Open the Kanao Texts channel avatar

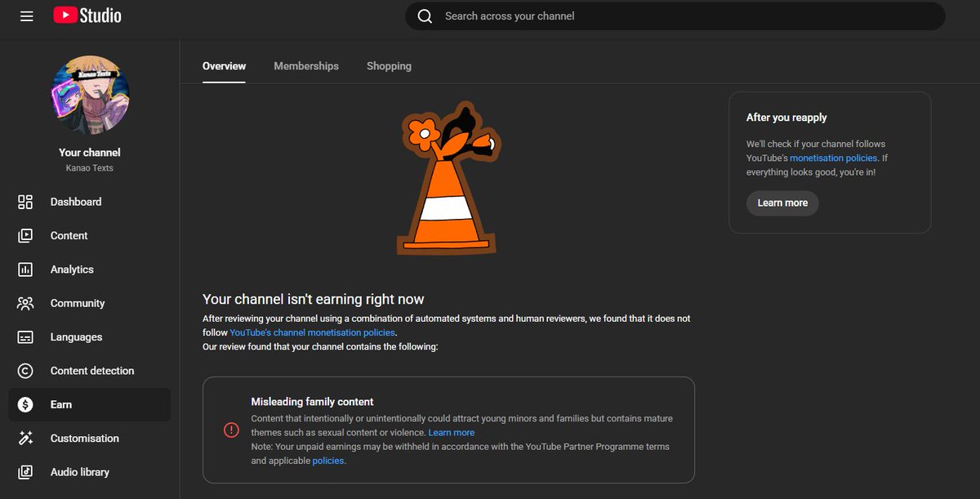[90, 96]
